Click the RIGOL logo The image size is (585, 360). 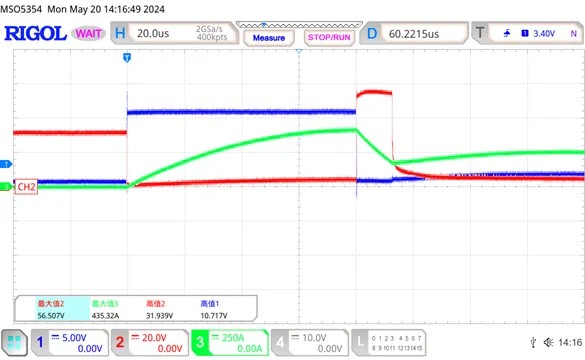coord(35,34)
